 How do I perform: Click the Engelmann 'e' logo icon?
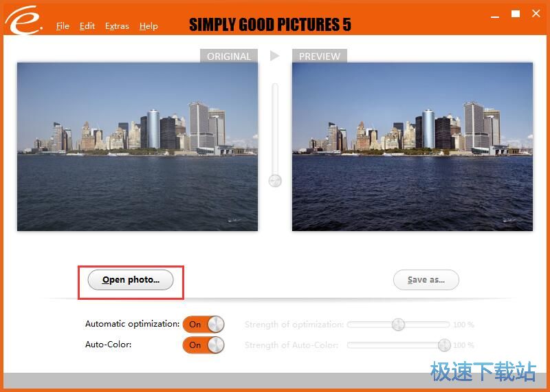pyautogui.click(x=23, y=20)
